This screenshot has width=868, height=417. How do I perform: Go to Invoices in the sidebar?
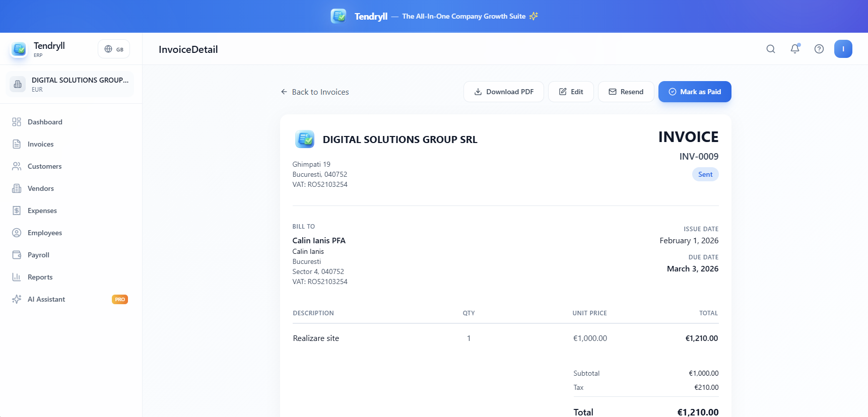click(x=40, y=144)
